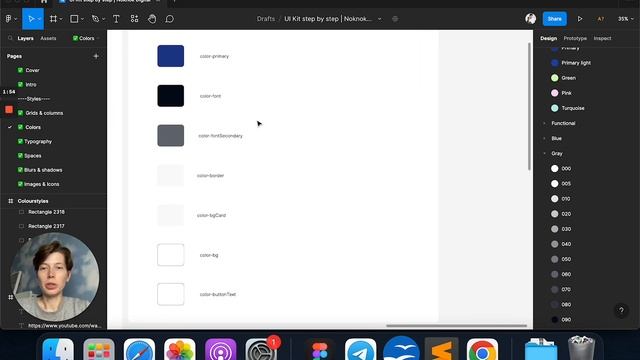Open the Resources components tool
This screenshot has width=640, height=360.
pyautogui.click(x=134, y=19)
